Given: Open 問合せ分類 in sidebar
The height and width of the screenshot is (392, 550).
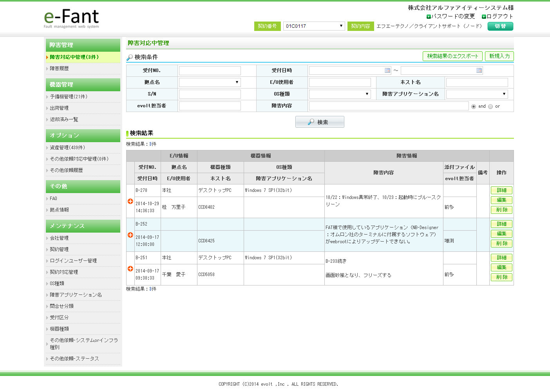Looking at the screenshot, I should (x=62, y=306).
